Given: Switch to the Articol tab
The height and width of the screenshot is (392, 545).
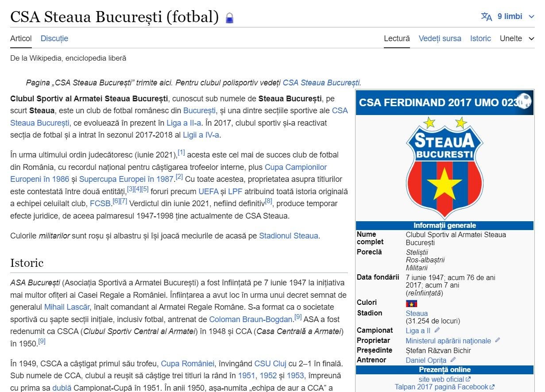Looking at the screenshot, I should 21,38.
